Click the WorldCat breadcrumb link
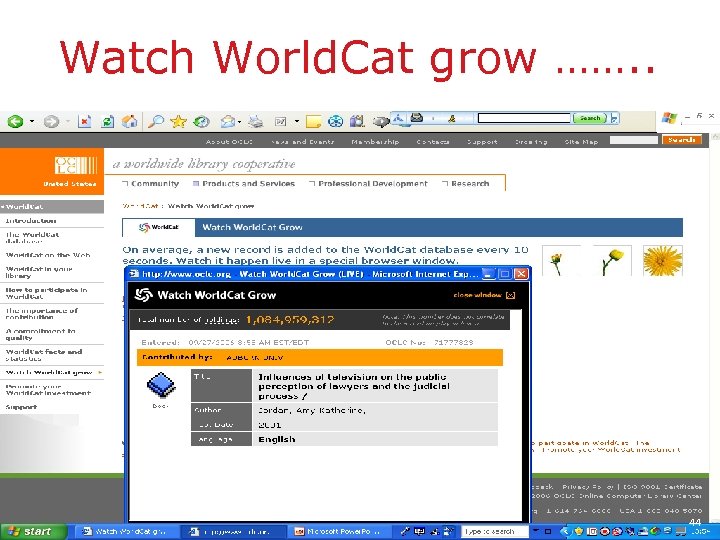The image size is (720, 540). coord(141,206)
